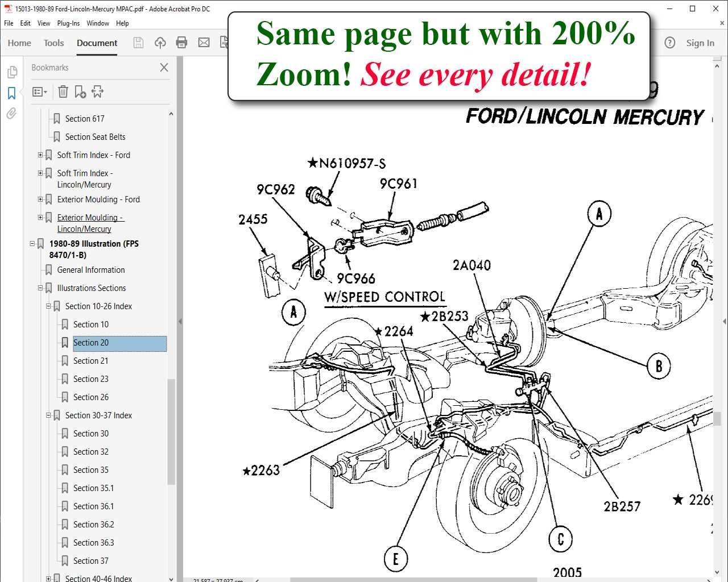Screen dimensions: 728x582
Task: Collapse the Illustrations Sections bookmark
Action: click(x=40, y=288)
